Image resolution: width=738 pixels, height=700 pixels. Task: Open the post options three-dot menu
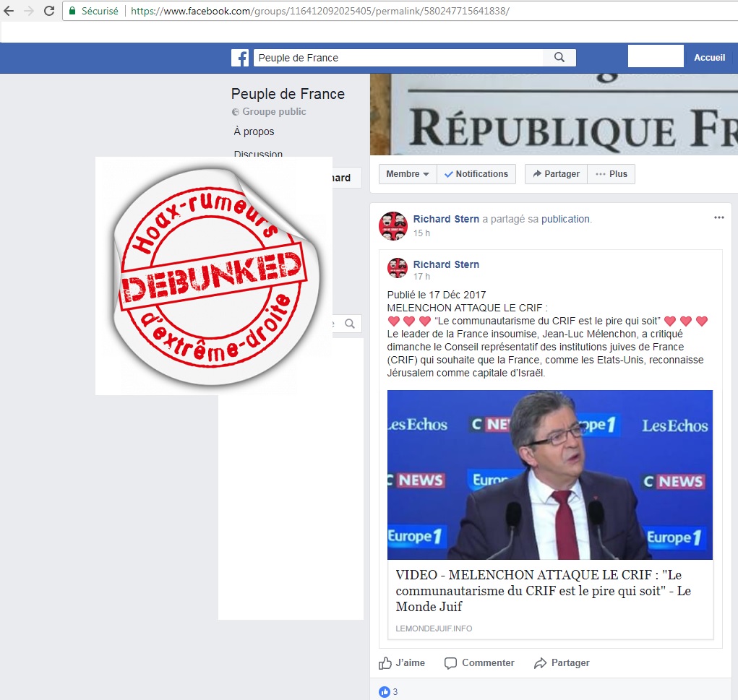coord(718,217)
